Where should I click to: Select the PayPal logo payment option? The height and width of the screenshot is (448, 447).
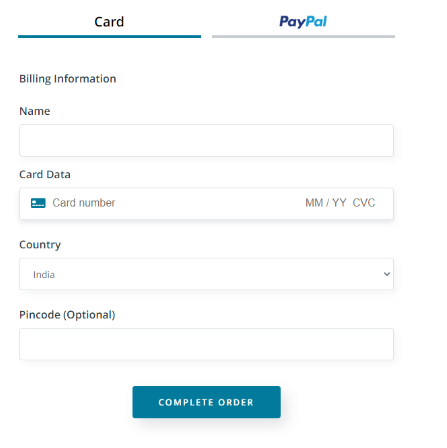click(303, 22)
